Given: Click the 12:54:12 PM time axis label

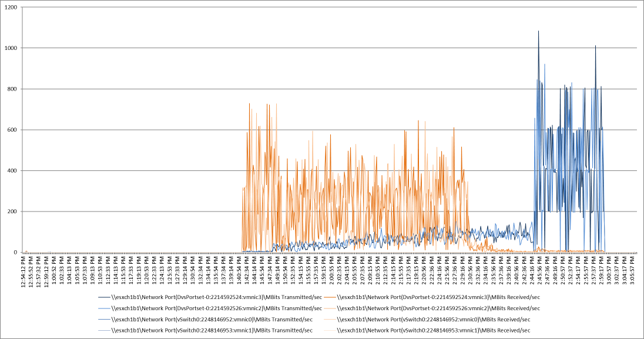Looking at the screenshot, I should [24, 271].
